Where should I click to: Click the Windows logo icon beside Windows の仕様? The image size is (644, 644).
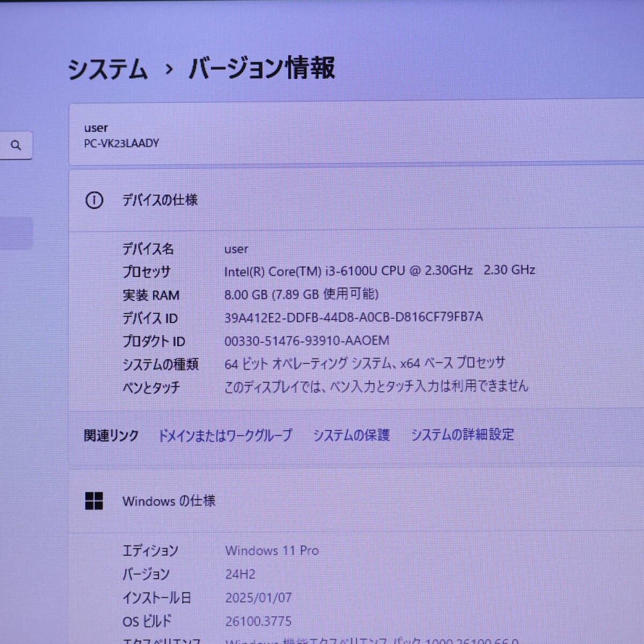94,501
